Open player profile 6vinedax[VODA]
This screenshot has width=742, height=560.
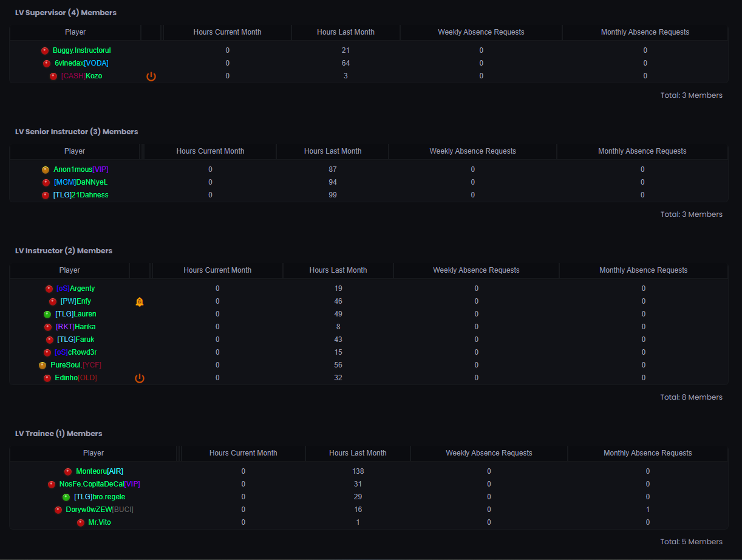pyautogui.click(x=82, y=63)
